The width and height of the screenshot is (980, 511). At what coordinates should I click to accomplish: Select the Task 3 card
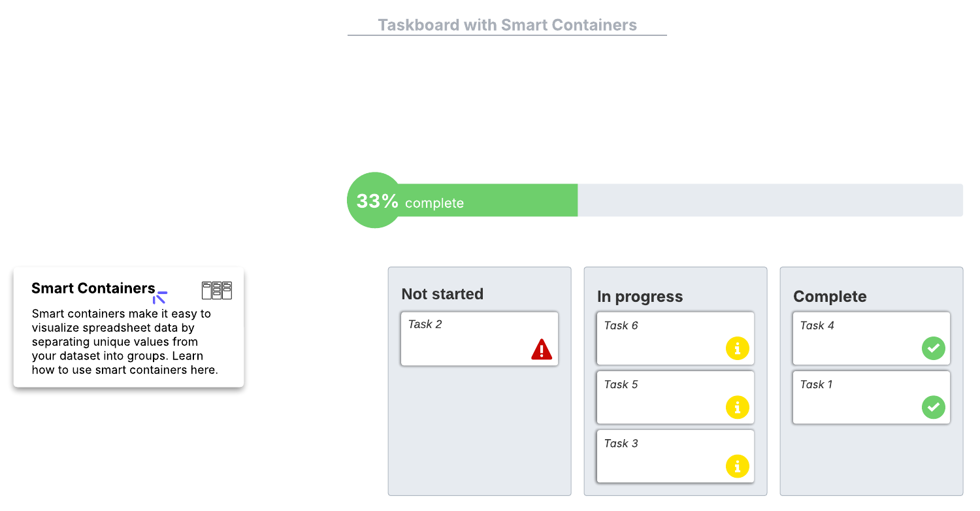(660, 456)
